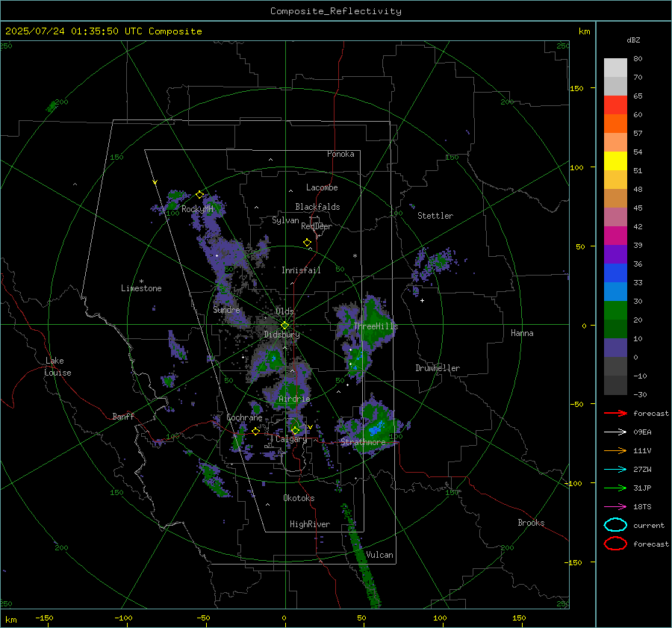This screenshot has width=672, height=628.
Task: Click the 'Olds' city label
Action: [284, 311]
